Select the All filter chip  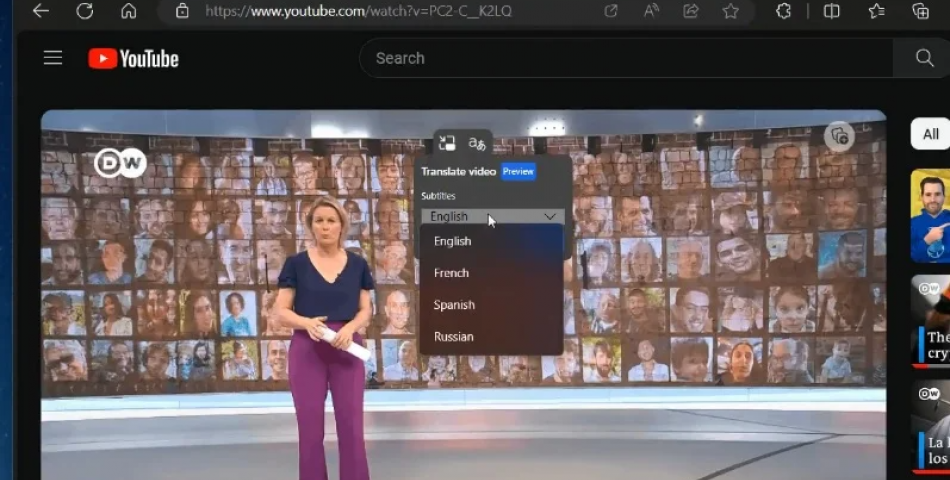(x=931, y=134)
